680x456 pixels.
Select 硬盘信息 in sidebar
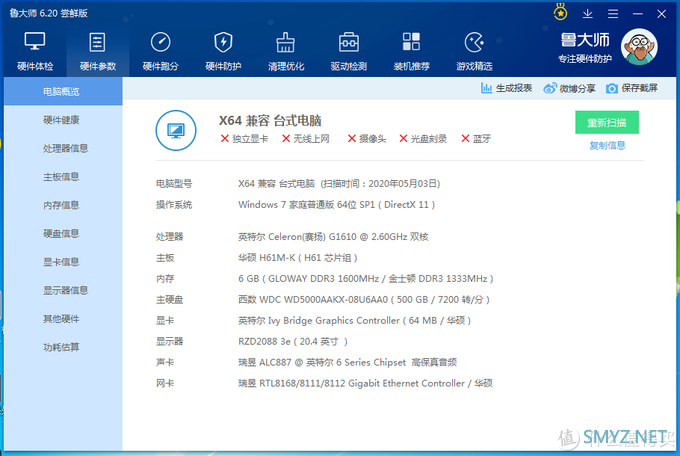coord(63,233)
